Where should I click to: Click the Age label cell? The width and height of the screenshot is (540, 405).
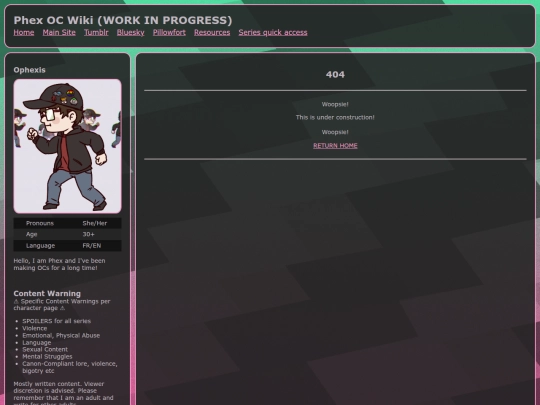(x=31, y=234)
